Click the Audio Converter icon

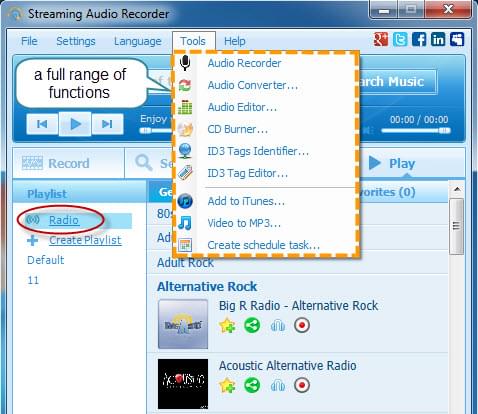pos(185,85)
